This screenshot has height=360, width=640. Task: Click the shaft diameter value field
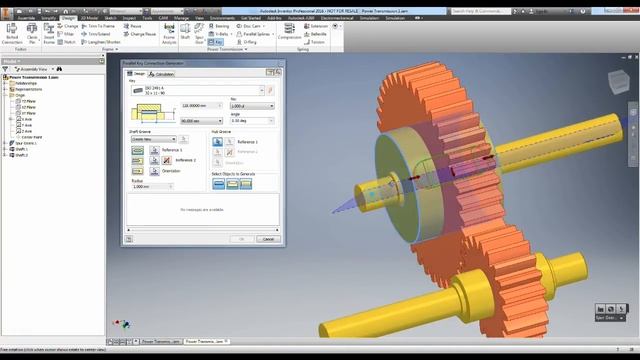tap(201, 106)
